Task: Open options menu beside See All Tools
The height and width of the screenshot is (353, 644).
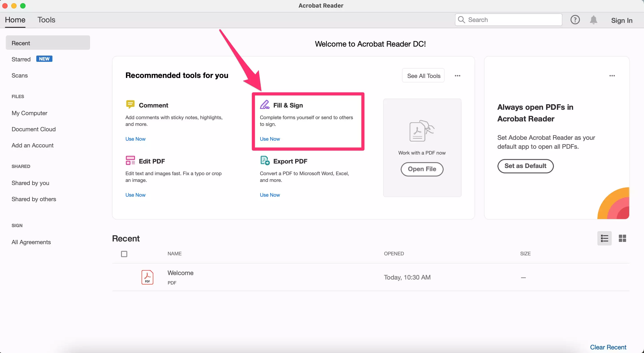Action: point(458,76)
